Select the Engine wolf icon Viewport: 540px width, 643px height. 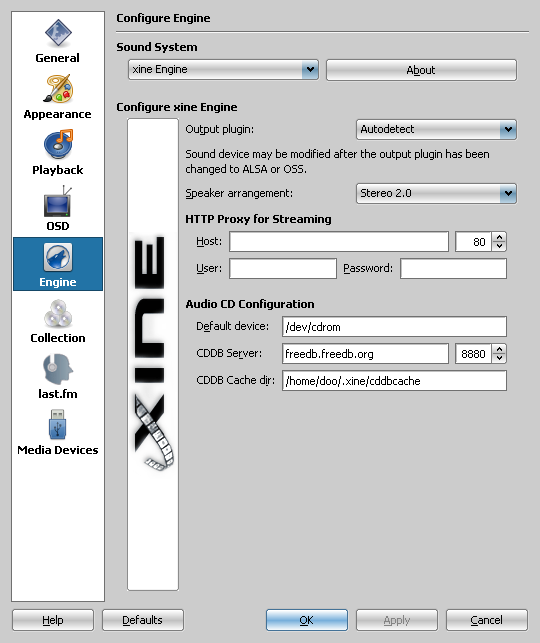58,257
